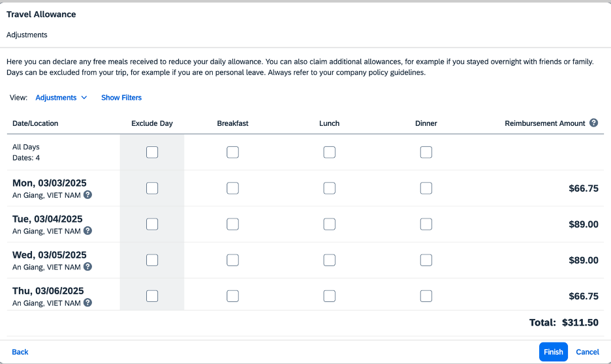Screen dimensions: 611x364
Task: Click the Adjustments subtitle below the title
Action: pyautogui.click(x=27, y=35)
